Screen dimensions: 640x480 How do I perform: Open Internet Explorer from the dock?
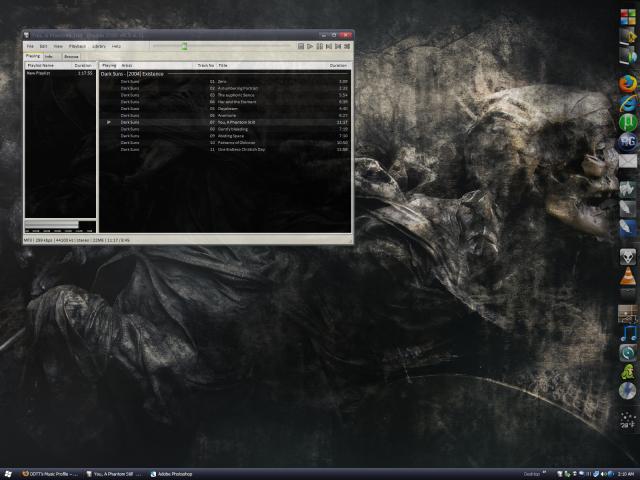[627, 104]
